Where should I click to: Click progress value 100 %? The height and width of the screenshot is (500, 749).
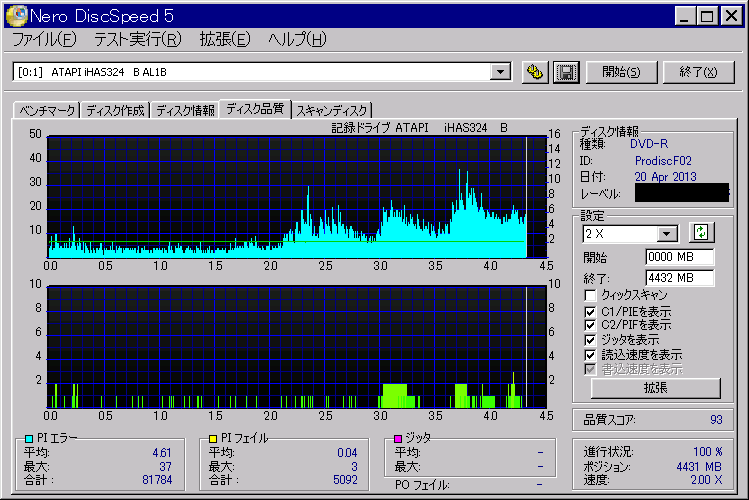click(x=708, y=452)
